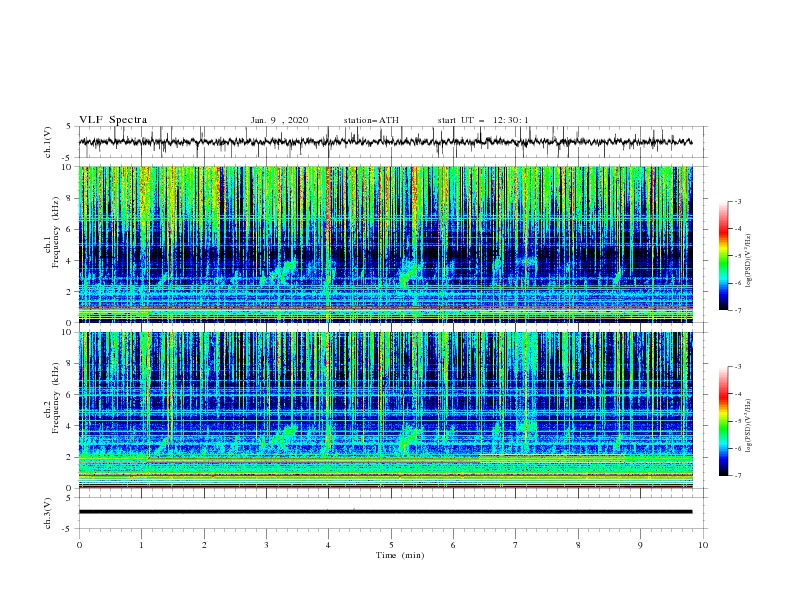
Task: Click the "Time (min)" axis title
Action: (400, 555)
